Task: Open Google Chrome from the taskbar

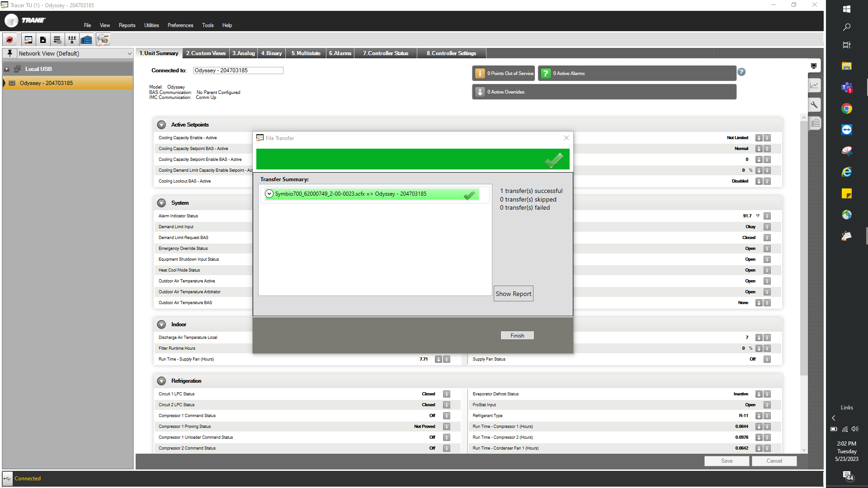Action: click(847, 108)
